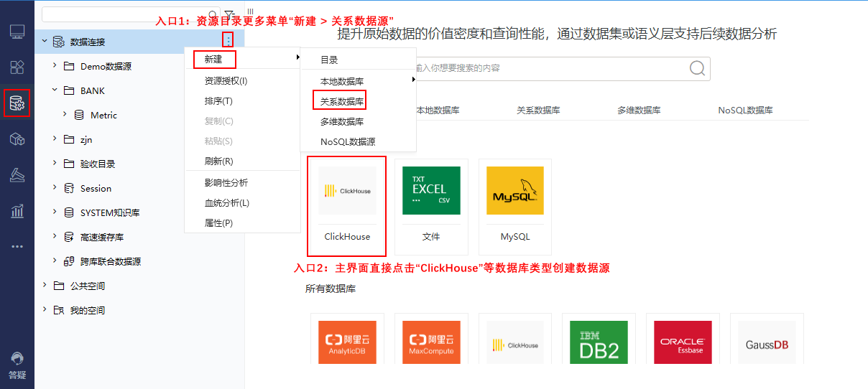Image resolution: width=868 pixels, height=389 pixels.
Task: Expand the 验收目录 folder
Action: click(55, 164)
